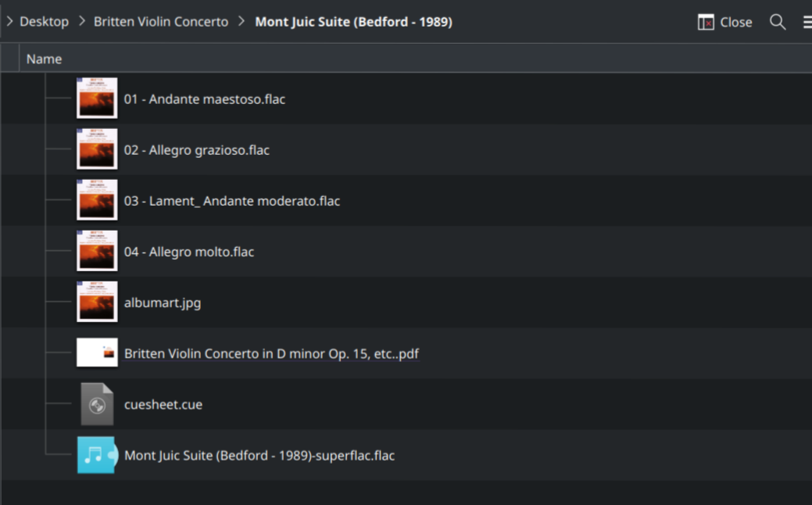Image resolution: width=812 pixels, height=505 pixels.
Task: Click the Name column header
Action: pyautogui.click(x=45, y=59)
